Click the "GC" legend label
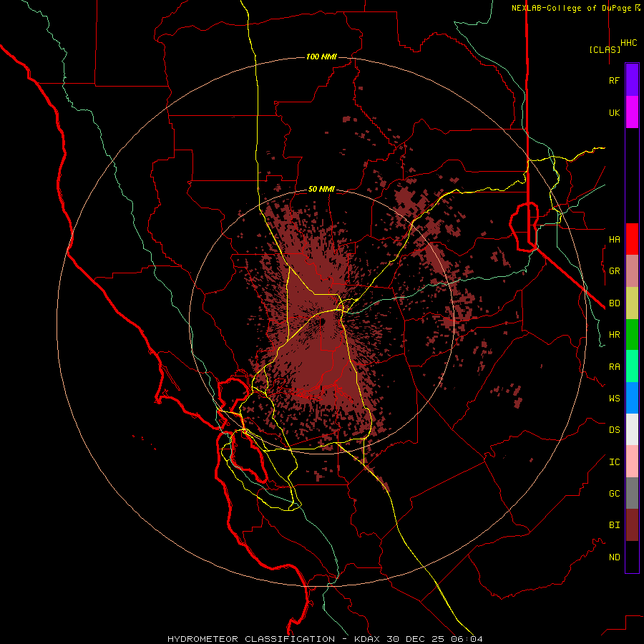This screenshot has height=644, width=644. click(x=614, y=494)
